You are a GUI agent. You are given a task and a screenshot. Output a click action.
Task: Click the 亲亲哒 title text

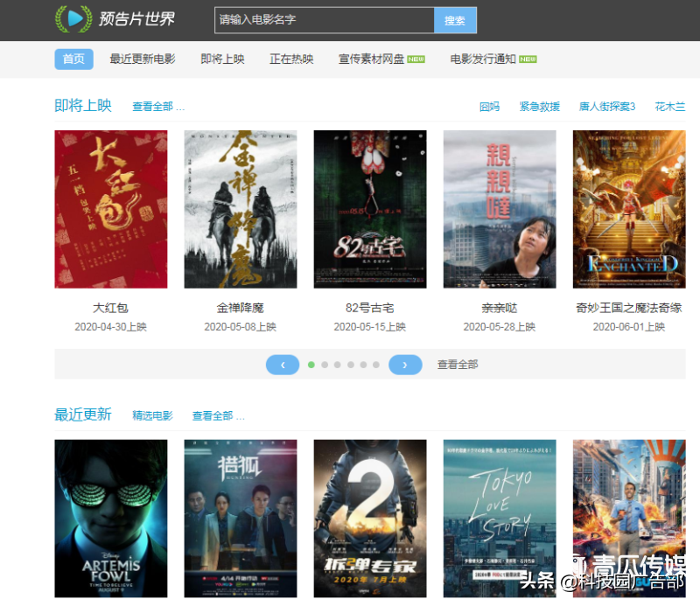(x=499, y=308)
